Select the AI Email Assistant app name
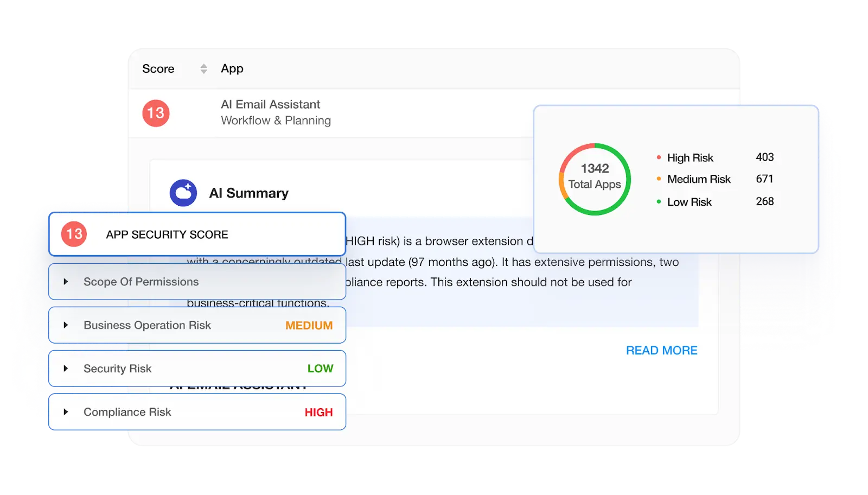This screenshot has width=868, height=495. (x=270, y=104)
